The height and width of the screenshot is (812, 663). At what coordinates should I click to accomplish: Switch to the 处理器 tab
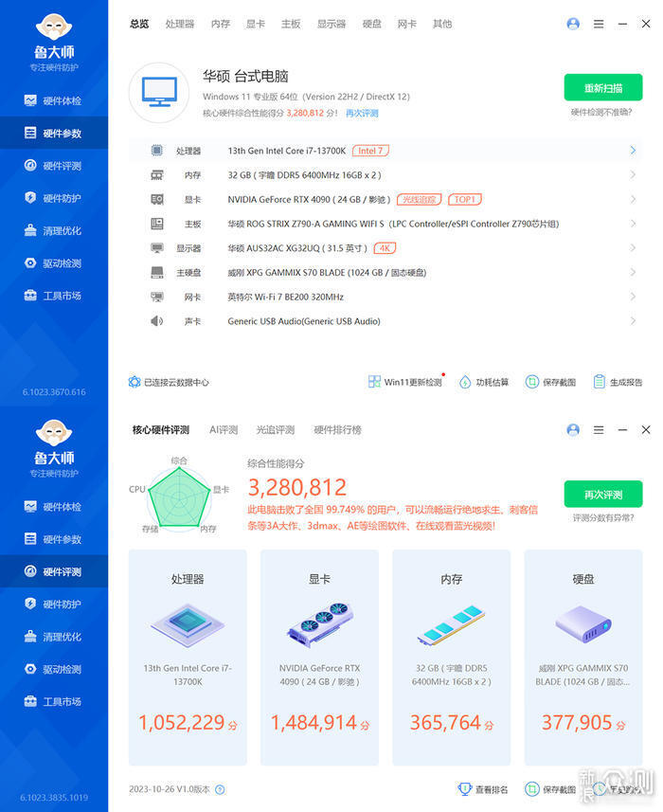point(180,24)
